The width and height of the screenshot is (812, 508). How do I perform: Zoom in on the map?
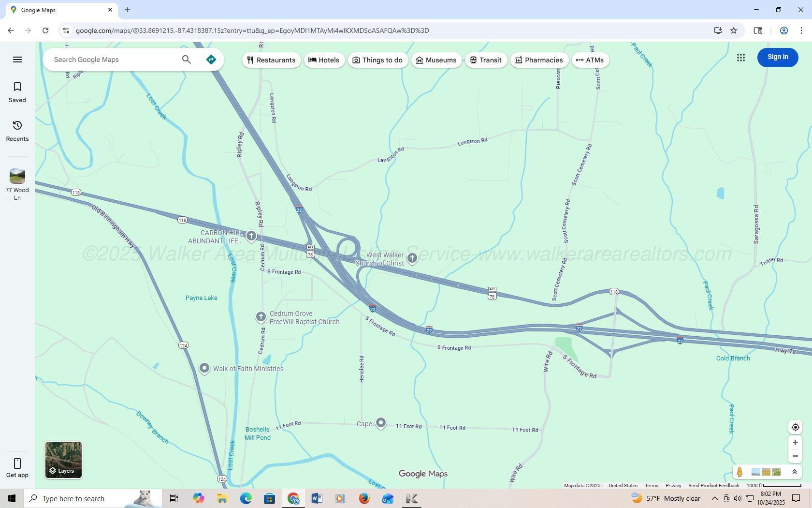coord(795,443)
